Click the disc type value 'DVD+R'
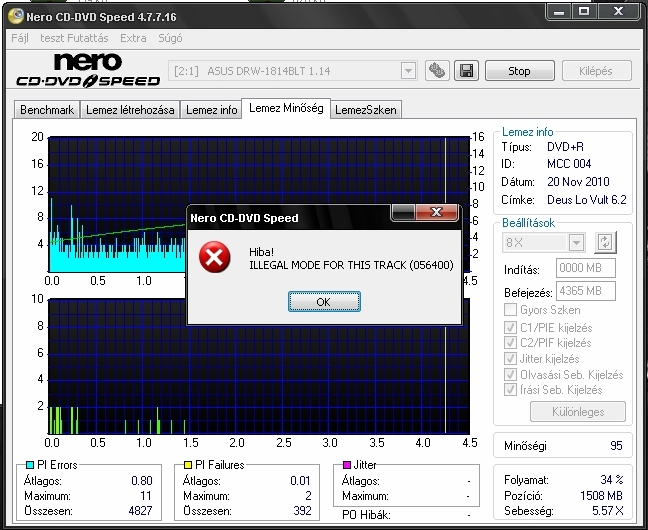648x530 pixels. 565,147
